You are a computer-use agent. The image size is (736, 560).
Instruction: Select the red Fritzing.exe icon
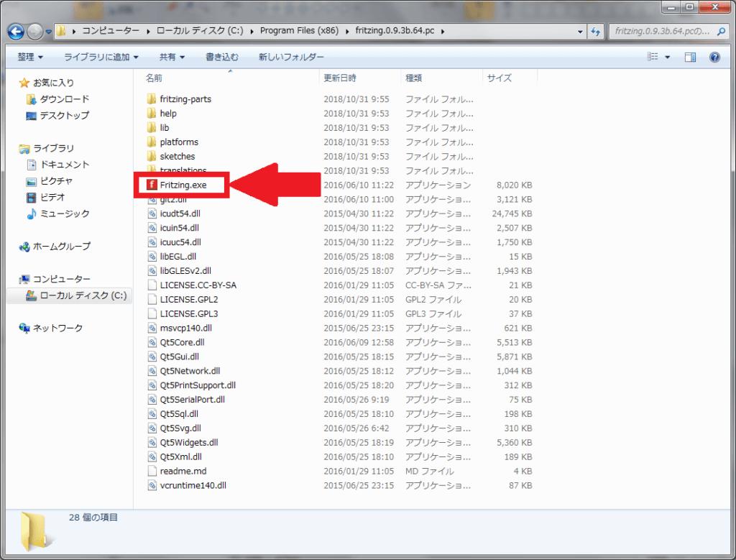pyautogui.click(x=152, y=185)
